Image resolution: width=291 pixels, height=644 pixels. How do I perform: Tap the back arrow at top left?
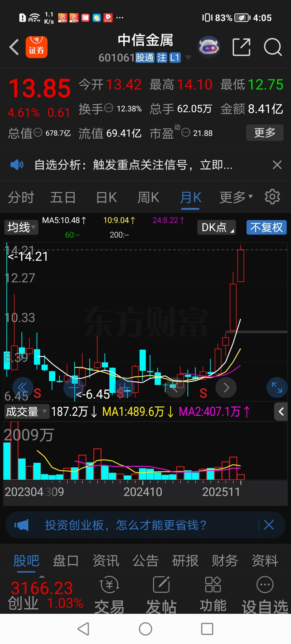[14, 47]
